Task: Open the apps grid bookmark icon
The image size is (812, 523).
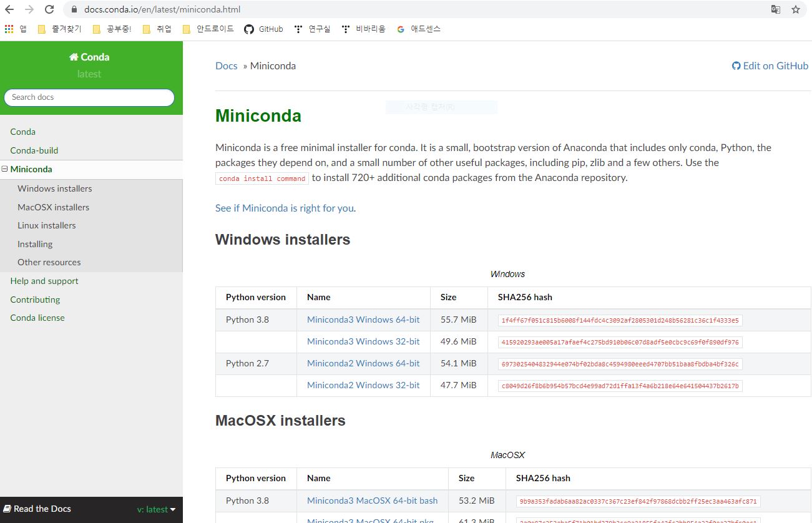Action: click(x=9, y=29)
